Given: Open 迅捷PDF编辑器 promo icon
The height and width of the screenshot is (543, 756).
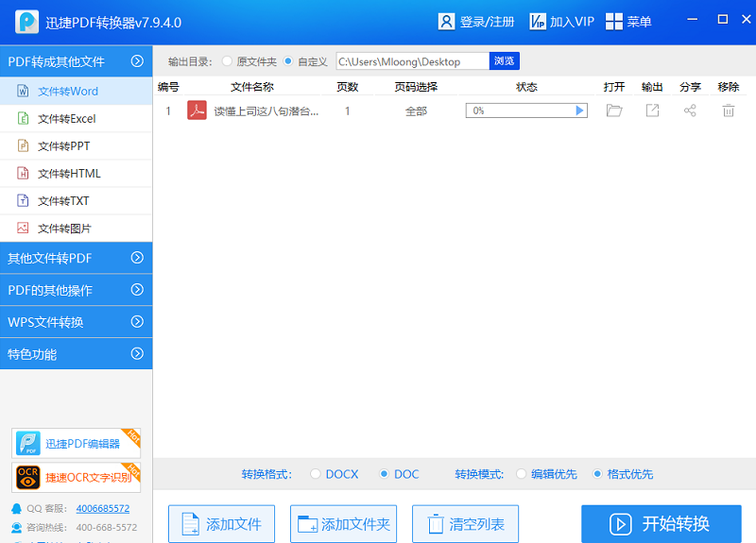Looking at the screenshot, I should click(x=28, y=443).
